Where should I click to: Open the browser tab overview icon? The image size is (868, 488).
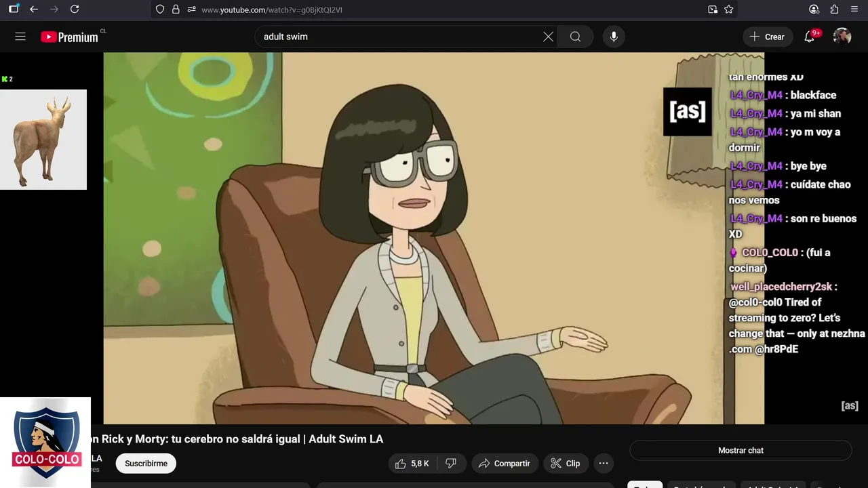[14, 9]
